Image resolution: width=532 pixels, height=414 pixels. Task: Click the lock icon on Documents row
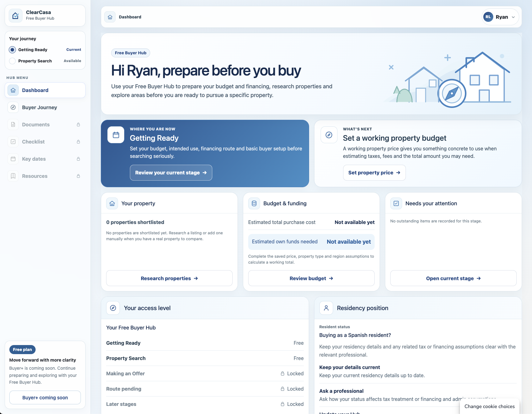(x=78, y=124)
